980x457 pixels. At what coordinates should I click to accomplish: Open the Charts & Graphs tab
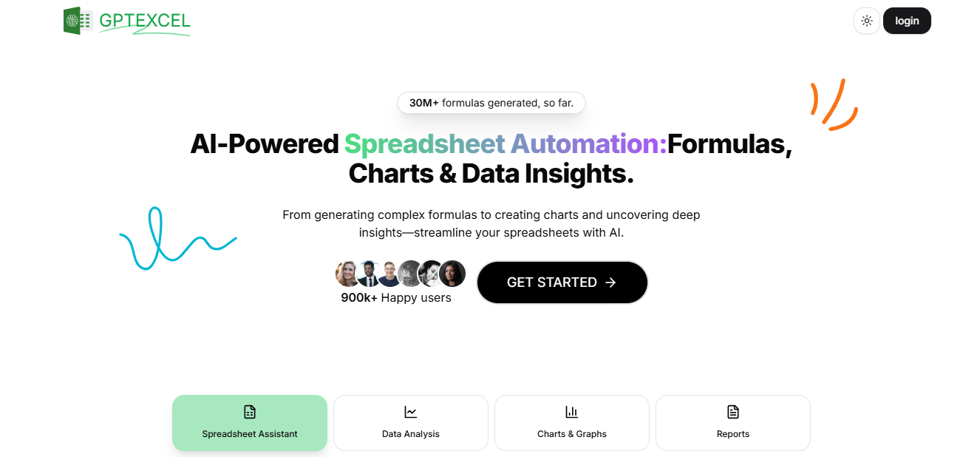[572, 423]
